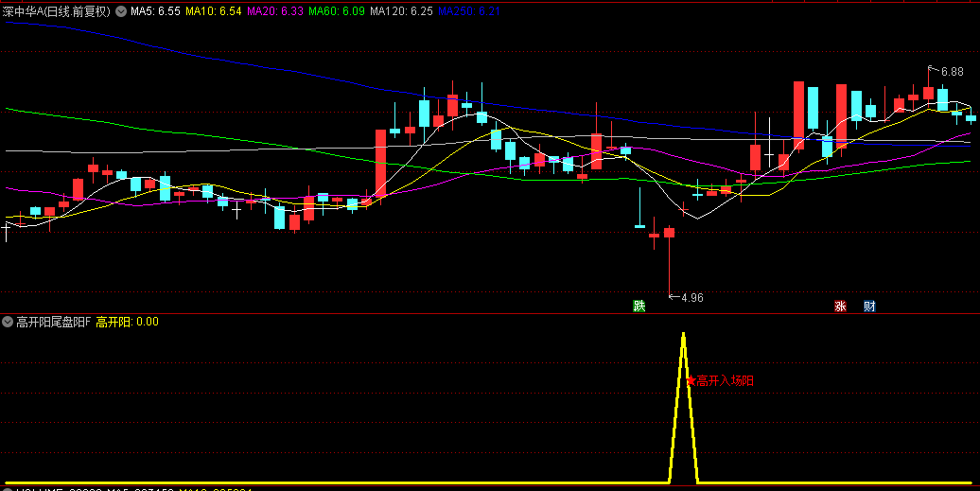Click the 高开阳尾盘阳F indicator name

tap(53, 322)
